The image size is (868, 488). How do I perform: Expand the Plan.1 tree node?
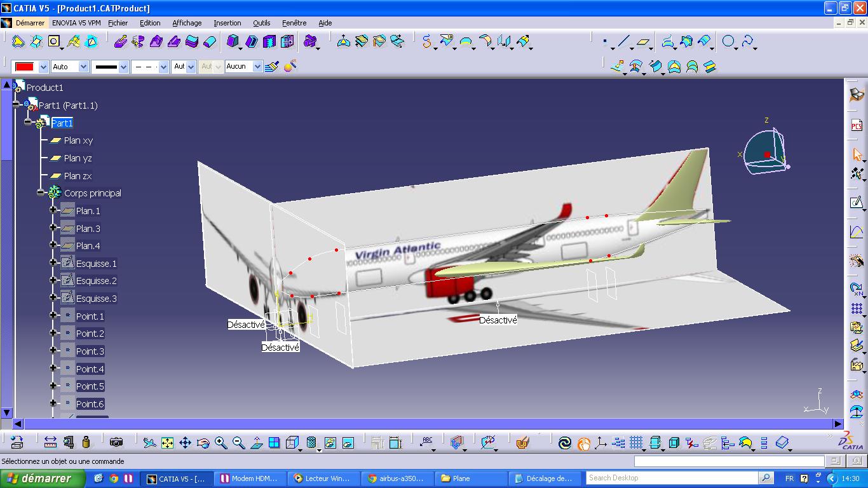53,210
